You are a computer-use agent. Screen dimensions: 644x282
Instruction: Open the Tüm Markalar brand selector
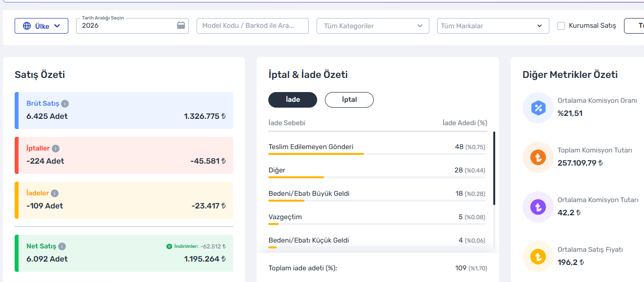pos(493,26)
